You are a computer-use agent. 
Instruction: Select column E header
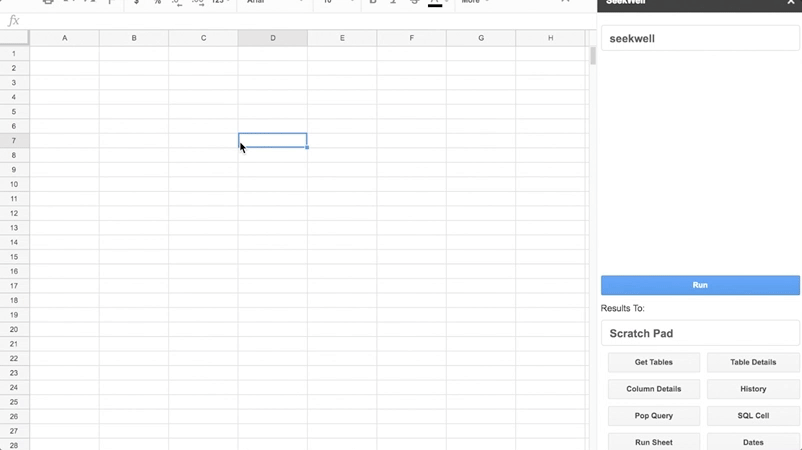coord(342,38)
